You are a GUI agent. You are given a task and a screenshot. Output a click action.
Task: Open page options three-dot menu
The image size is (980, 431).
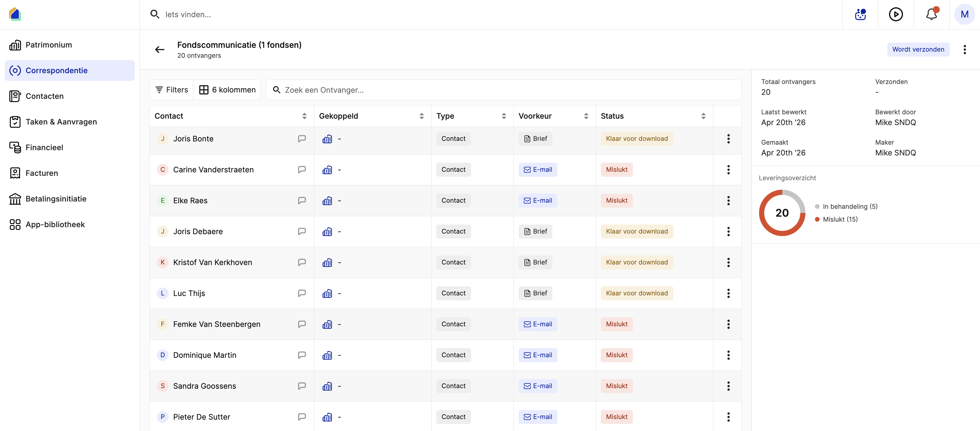click(x=965, y=50)
